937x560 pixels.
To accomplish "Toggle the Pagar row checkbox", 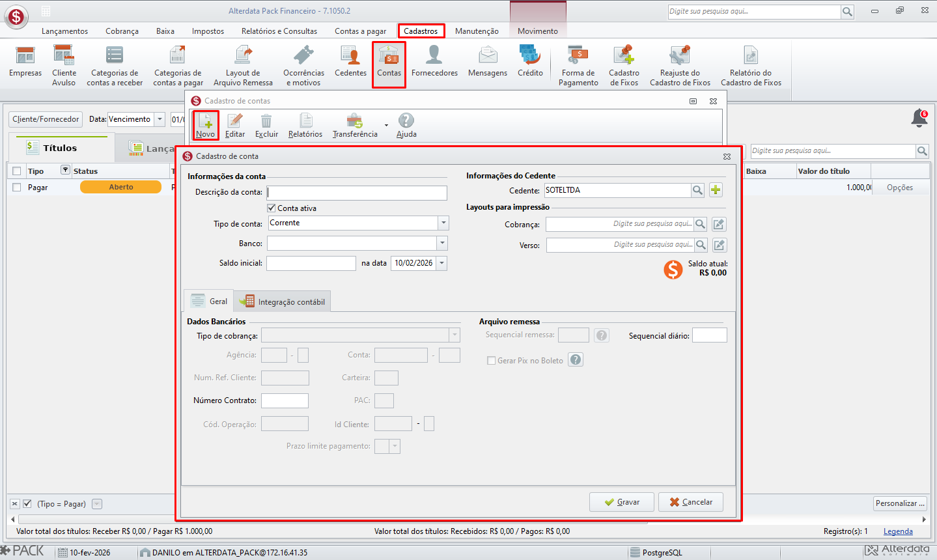I will (17, 188).
